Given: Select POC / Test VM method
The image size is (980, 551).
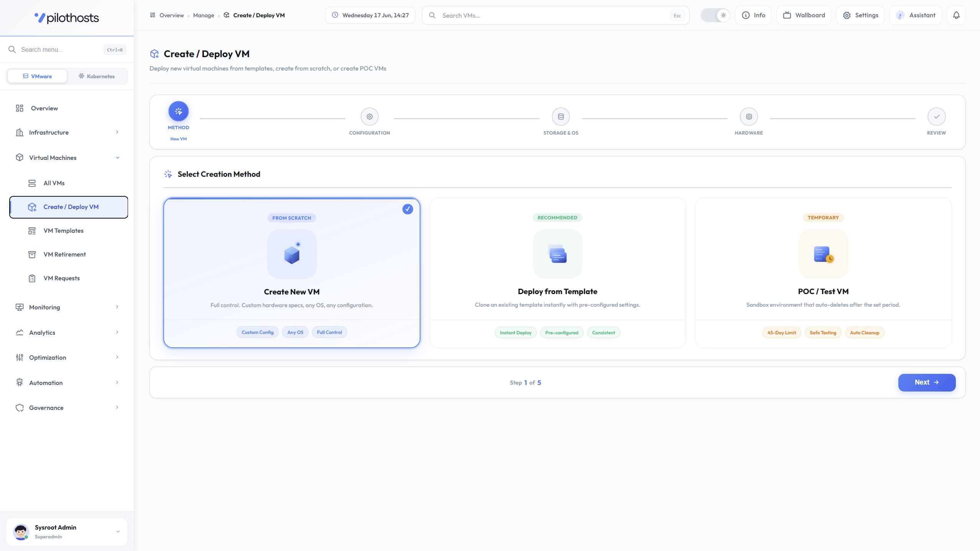Looking at the screenshot, I should tap(823, 273).
